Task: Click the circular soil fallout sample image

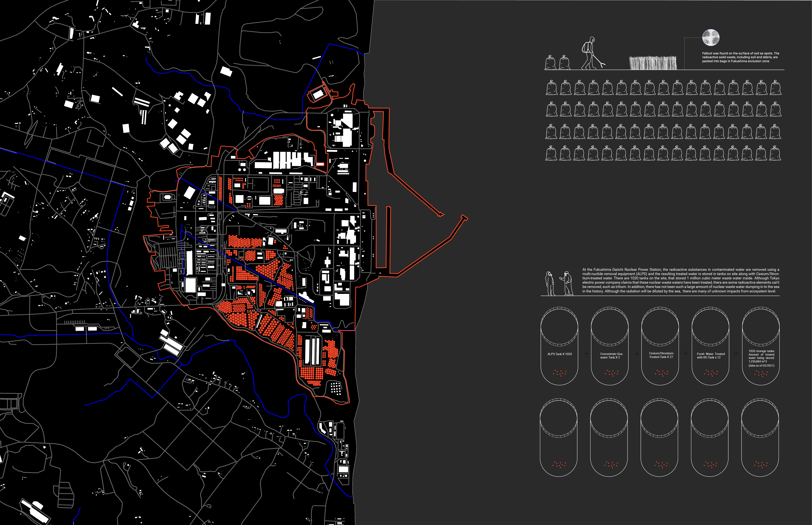Action: click(x=711, y=38)
